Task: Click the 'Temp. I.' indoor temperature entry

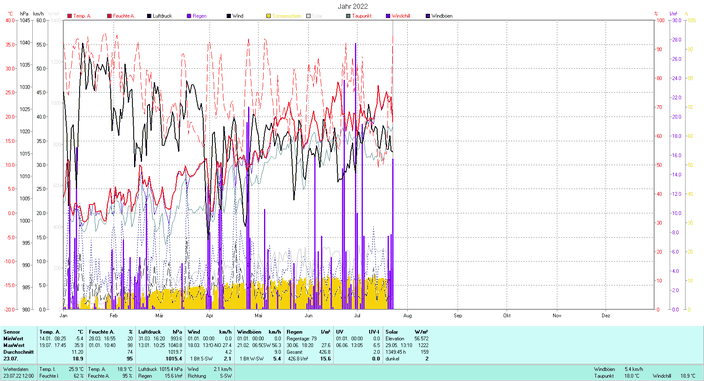Action: pos(47,369)
